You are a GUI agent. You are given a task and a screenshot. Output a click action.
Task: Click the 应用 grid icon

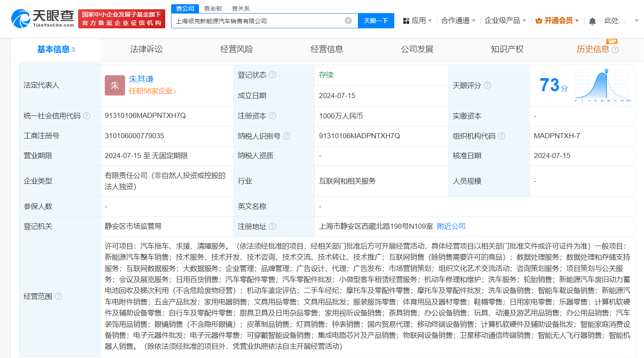[405, 20]
